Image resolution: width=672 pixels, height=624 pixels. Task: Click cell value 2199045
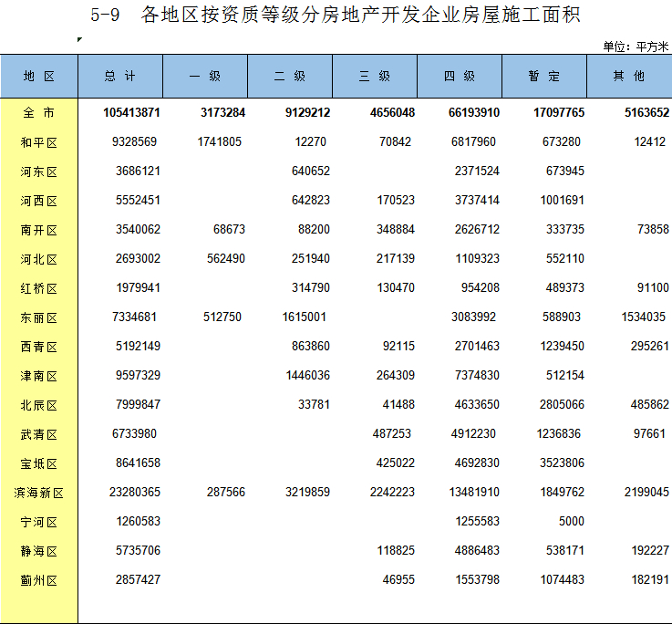tap(646, 492)
